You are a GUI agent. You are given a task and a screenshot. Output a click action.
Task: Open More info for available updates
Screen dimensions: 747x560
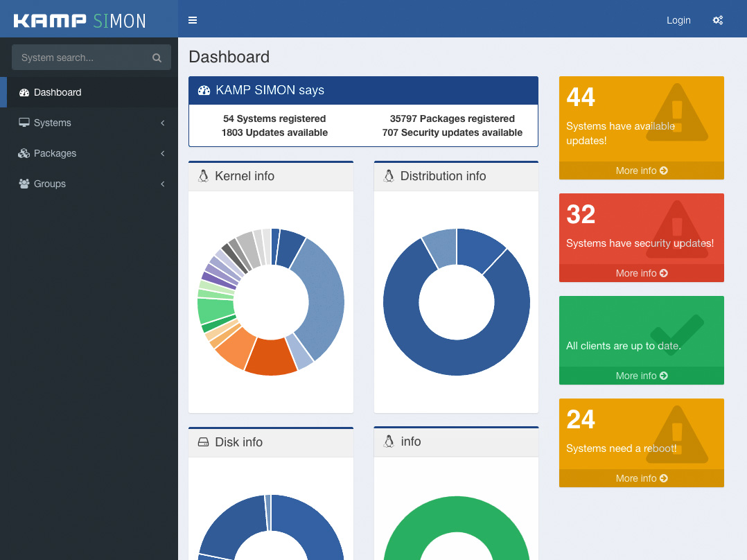[x=641, y=170]
